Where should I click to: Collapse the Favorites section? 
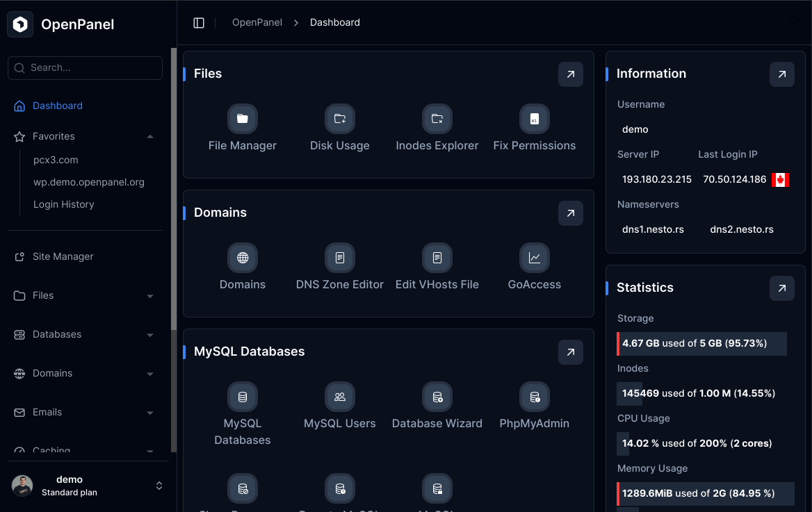click(150, 137)
